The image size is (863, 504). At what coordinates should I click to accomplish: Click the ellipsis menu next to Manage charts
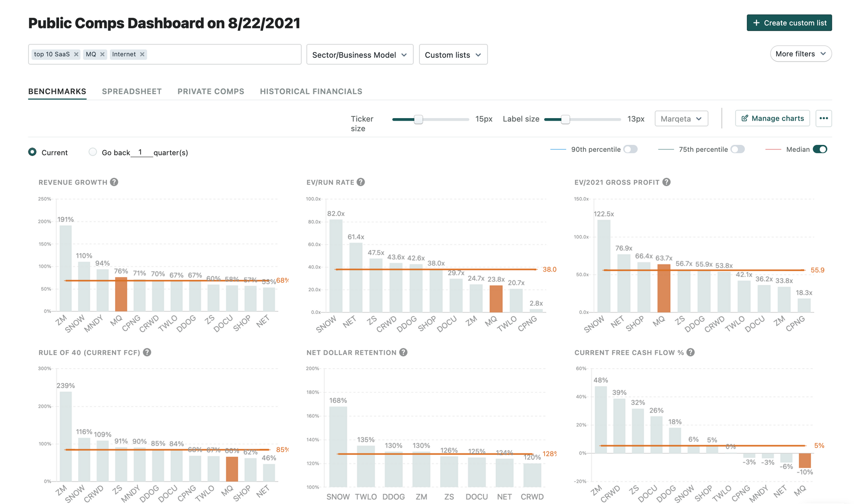point(824,118)
